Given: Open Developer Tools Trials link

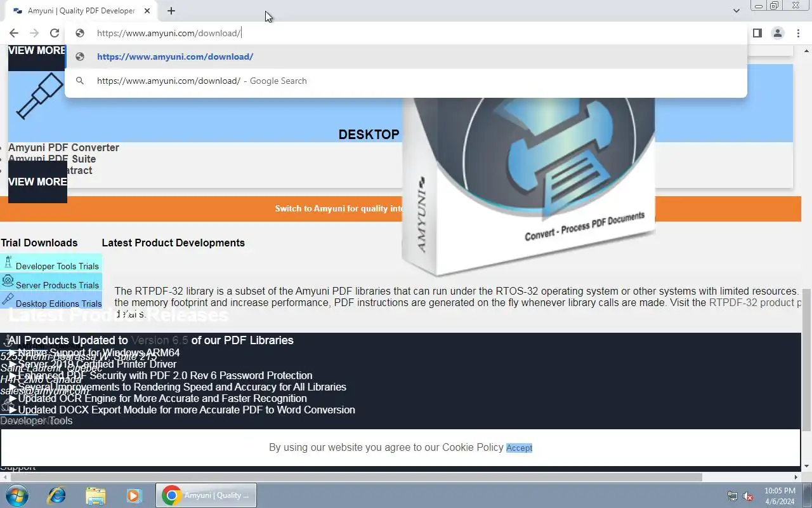Looking at the screenshot, I should pyautogui.click(x=57, y=266).
